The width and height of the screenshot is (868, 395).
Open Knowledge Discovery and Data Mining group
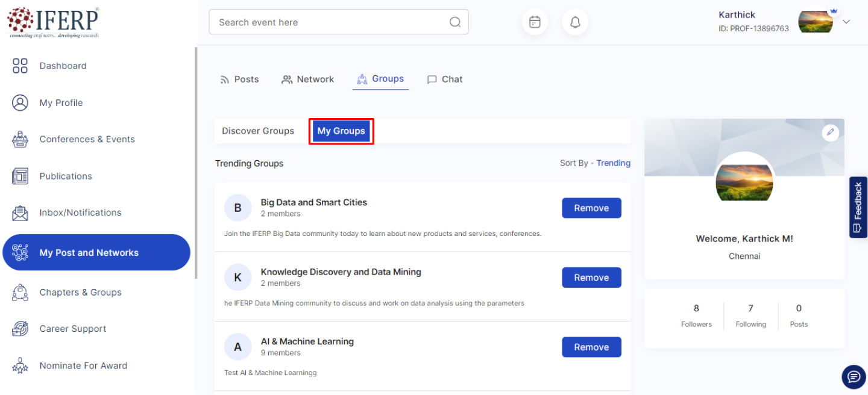[x=341, y=272]
